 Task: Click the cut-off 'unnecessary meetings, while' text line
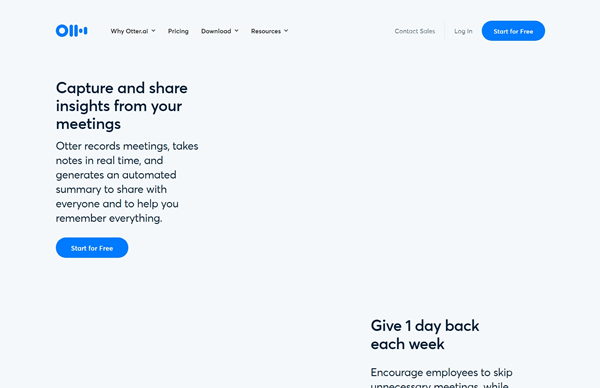pos(440,385)
